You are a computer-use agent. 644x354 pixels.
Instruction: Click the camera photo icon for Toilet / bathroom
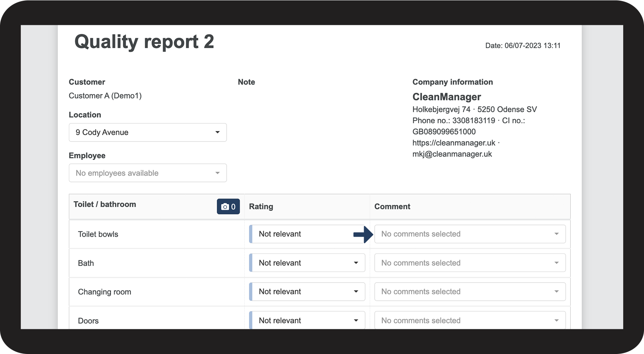228,207
